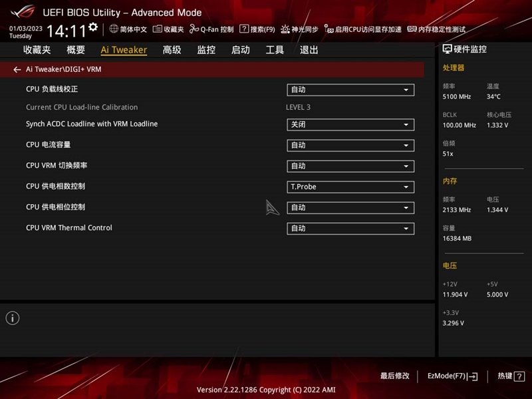Click the 内存 section heading
Viewport: 532px width, 399px height.
click(x=450, y=181)
